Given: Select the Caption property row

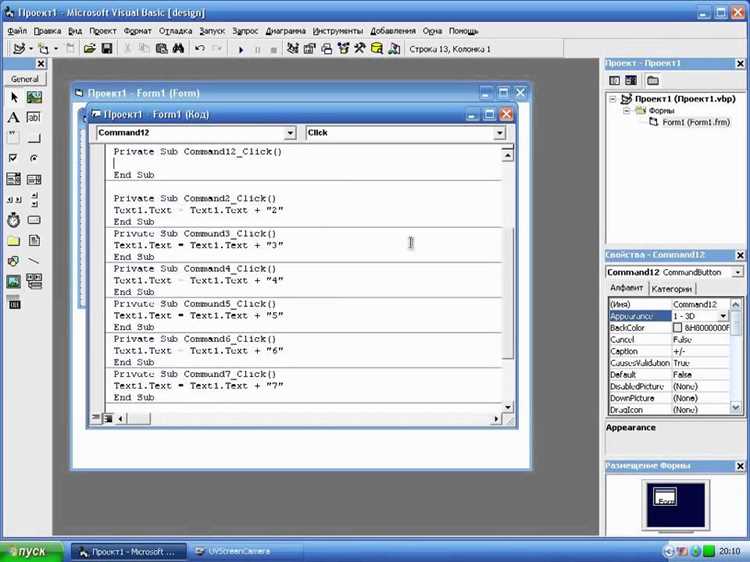Looking at the screenshot, I should click(669, 351).
